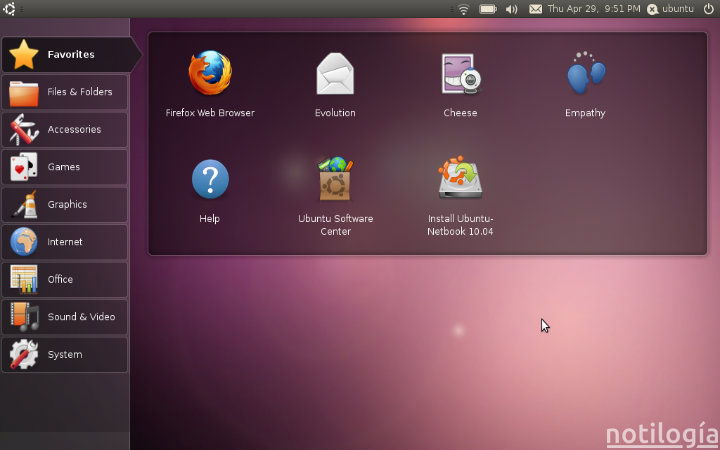Open the Evolution mail envelope icon
720x450 pixels.
pos(335,73)
